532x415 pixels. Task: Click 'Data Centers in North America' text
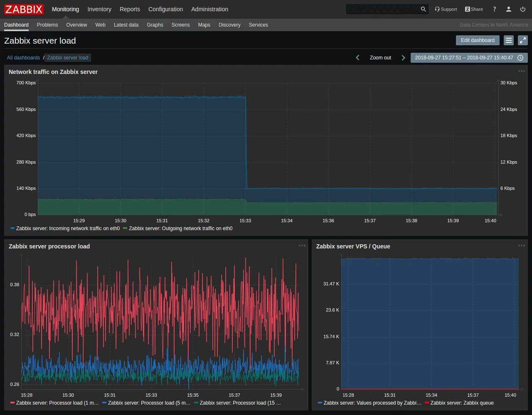tap(494, 25)
